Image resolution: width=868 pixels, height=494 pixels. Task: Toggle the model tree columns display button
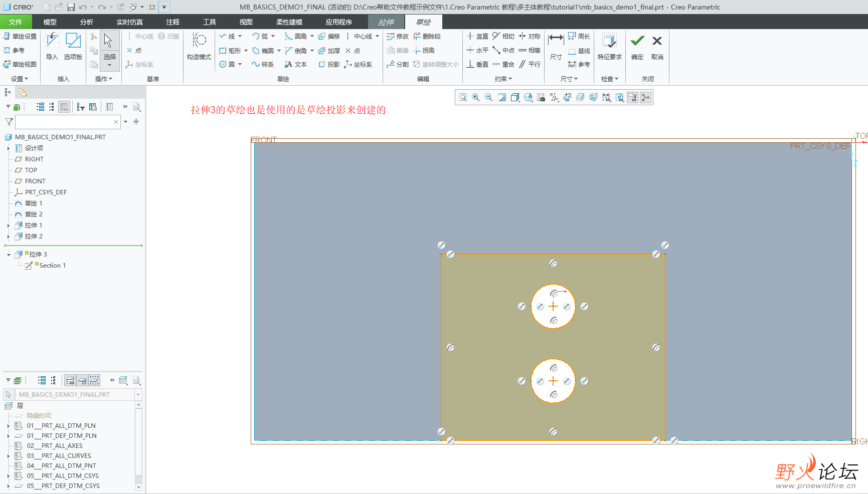[x=64, y=107]
